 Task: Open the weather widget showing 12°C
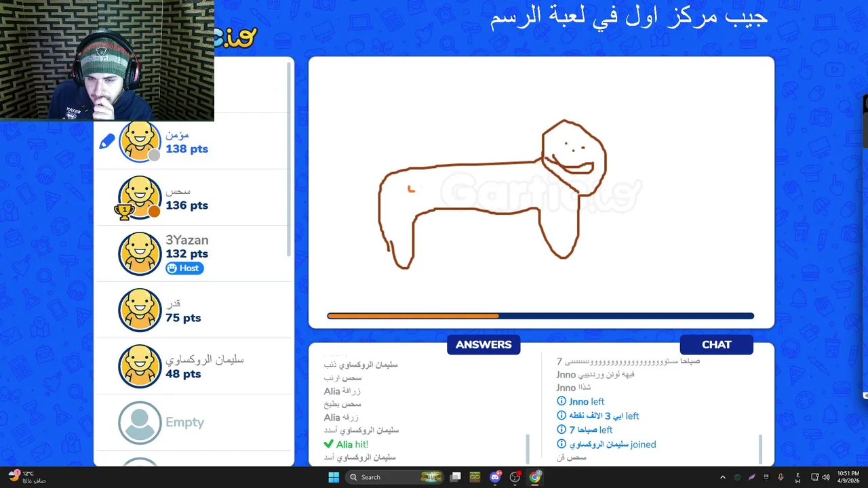[x=26, y=477]
